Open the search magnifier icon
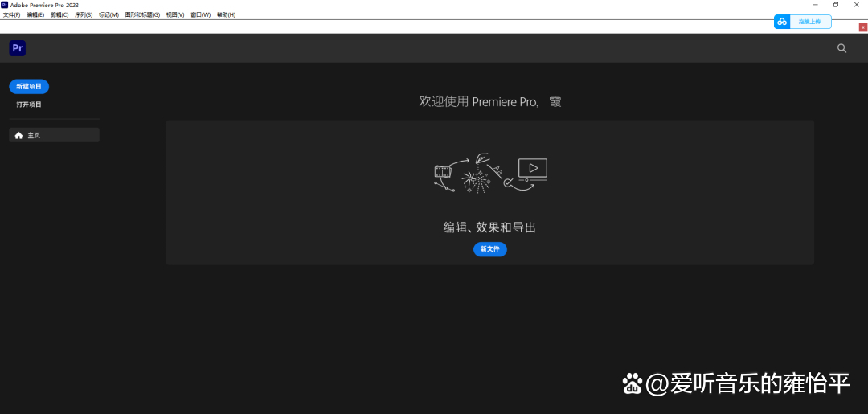The width and height of the screenshot is (868, 414). coord(841,48)
